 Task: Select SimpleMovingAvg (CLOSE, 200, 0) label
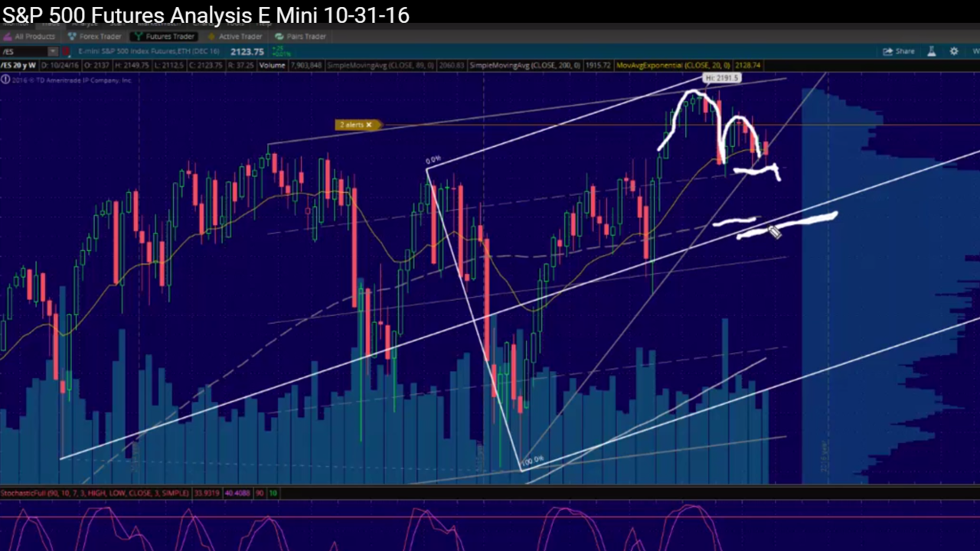524,65
